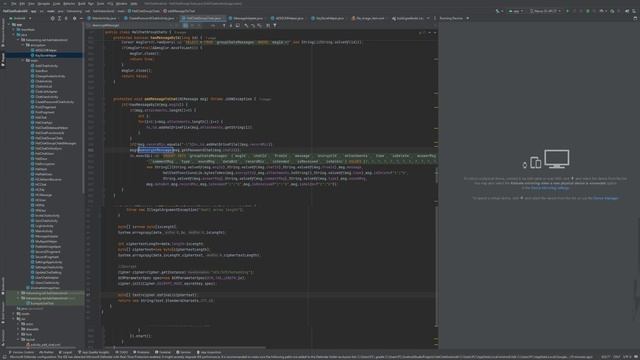
Task: Open search filter options in find bar
Action: (275, 25)
